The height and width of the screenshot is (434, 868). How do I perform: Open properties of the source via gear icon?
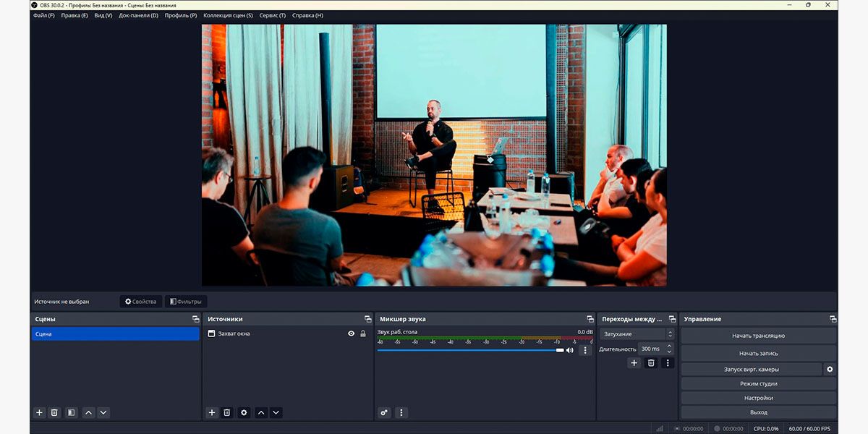click(243, 412)
